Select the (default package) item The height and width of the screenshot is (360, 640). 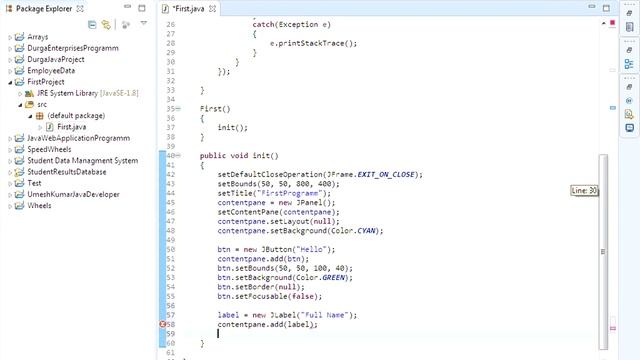point(76,116)
